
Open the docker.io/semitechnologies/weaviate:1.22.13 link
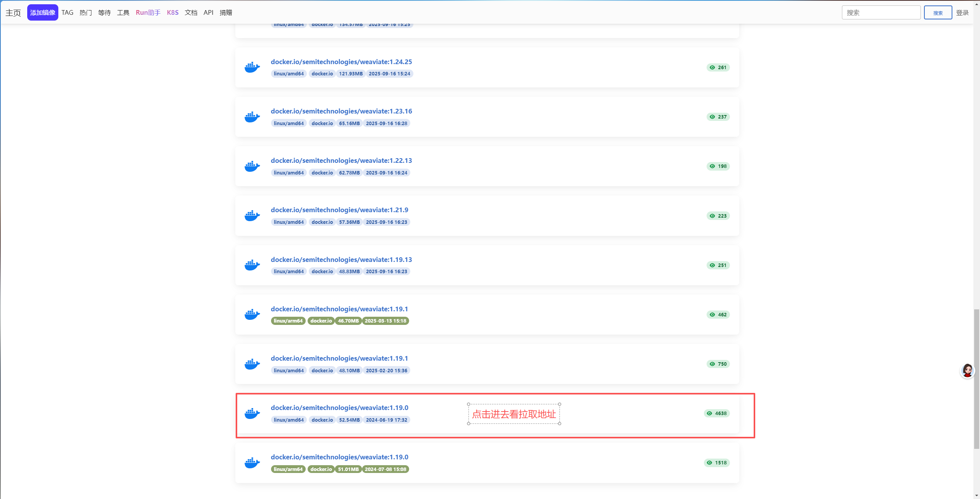[x=341, y=161]
